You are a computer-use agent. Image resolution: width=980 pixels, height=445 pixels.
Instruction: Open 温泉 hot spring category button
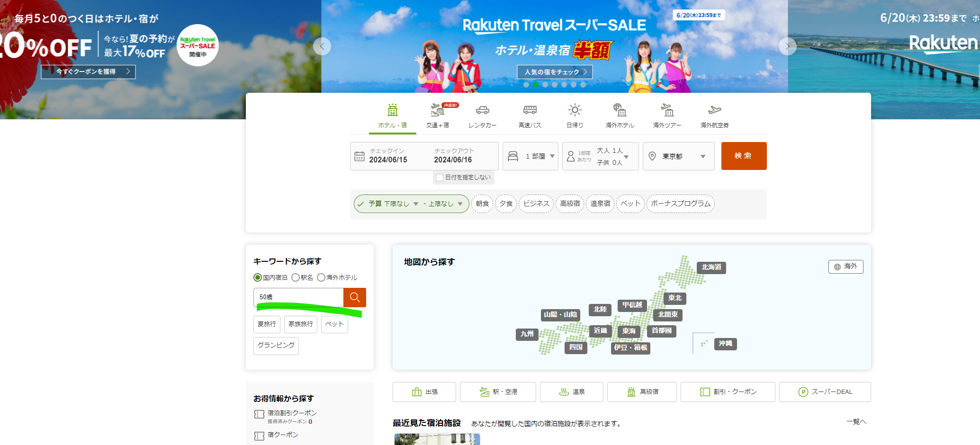572,392
